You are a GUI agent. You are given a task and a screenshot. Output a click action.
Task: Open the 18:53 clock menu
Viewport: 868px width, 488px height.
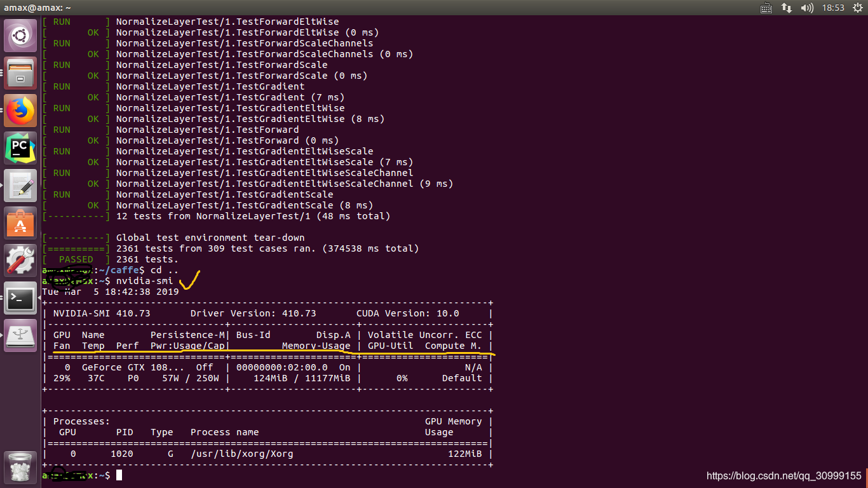click(833, 8)
